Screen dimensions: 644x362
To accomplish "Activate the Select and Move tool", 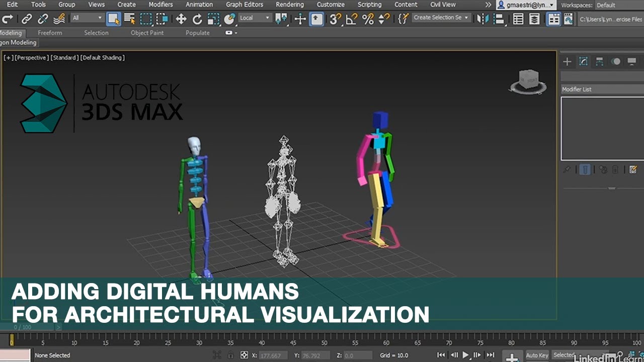I will point(181,20).
